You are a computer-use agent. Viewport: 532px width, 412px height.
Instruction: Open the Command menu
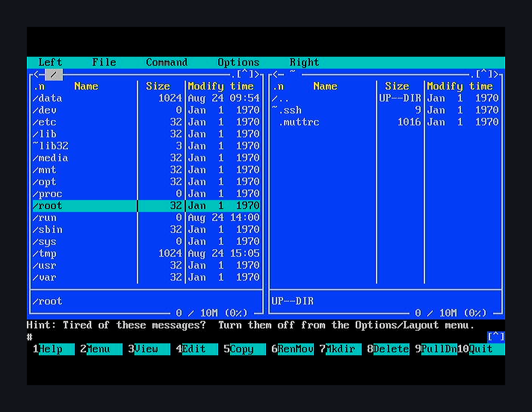(x=167, y=62)
